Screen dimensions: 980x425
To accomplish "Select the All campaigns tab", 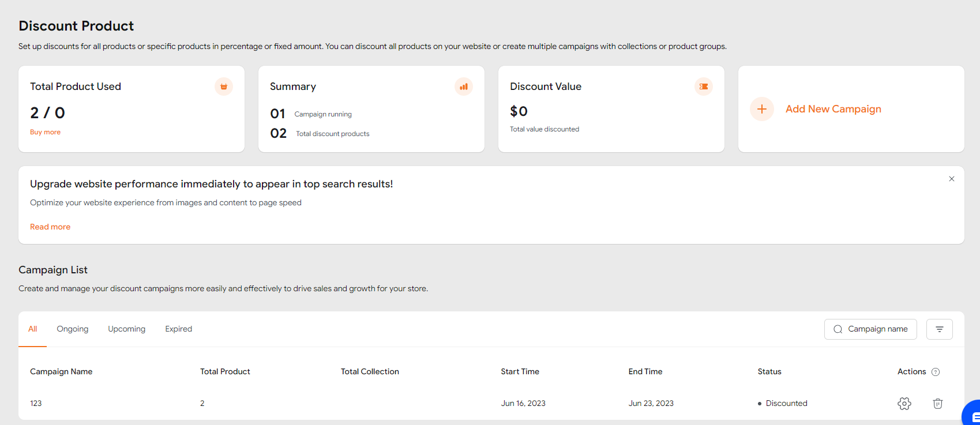I will (x=32, y=329).
